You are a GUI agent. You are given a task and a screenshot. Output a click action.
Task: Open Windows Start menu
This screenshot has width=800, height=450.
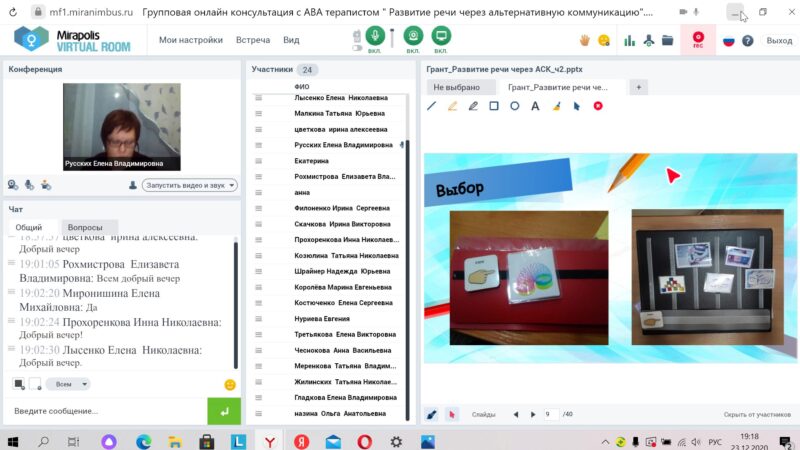13,442
